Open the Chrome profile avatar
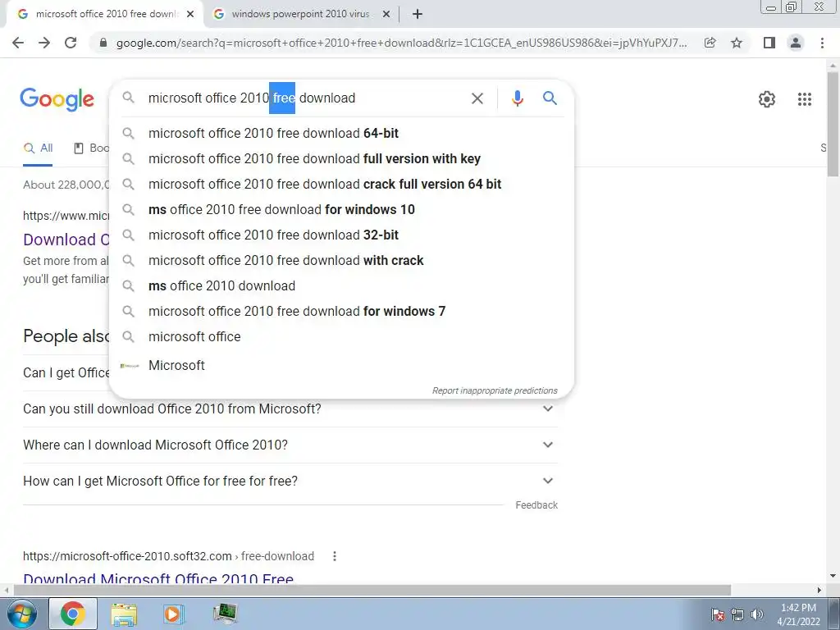The height and width of the screenshot is (630, 840). [796, 43]
